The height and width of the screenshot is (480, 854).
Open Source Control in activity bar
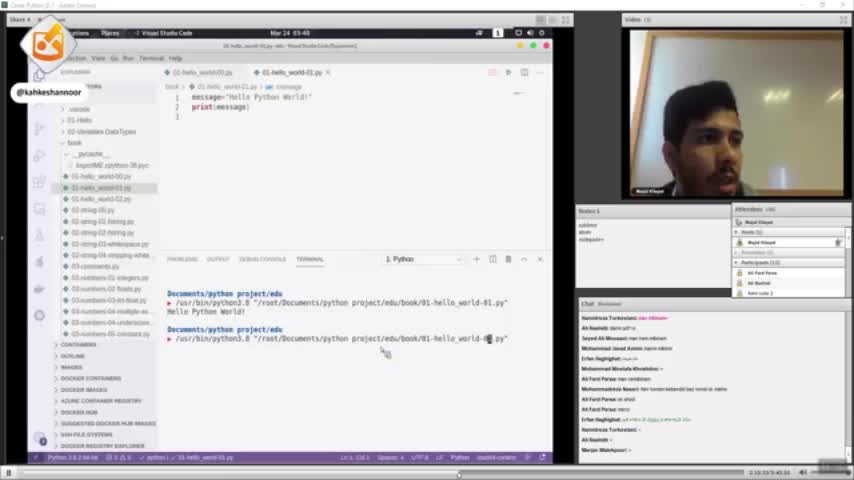coord(39,129)
